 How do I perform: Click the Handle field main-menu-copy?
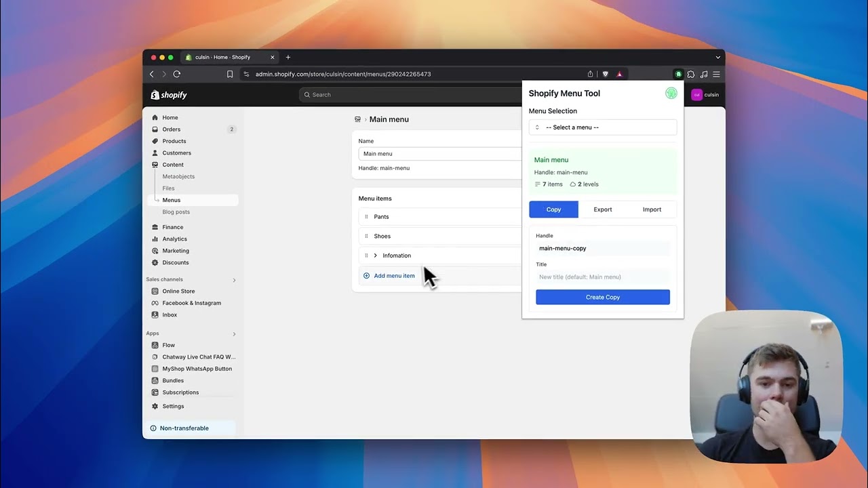(x=603, y=248)
